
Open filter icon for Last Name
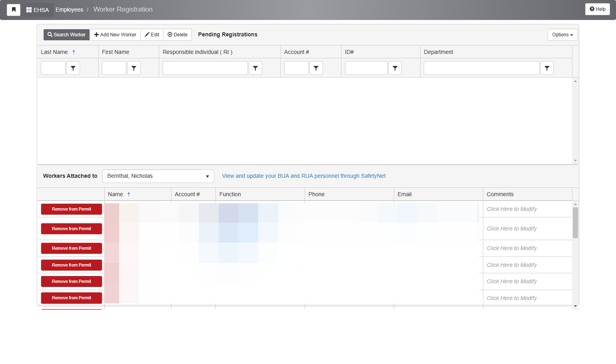click(x=73, y=68)
